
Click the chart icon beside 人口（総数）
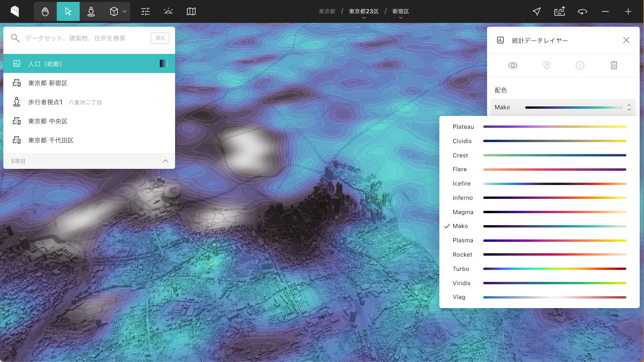(17, 63)
